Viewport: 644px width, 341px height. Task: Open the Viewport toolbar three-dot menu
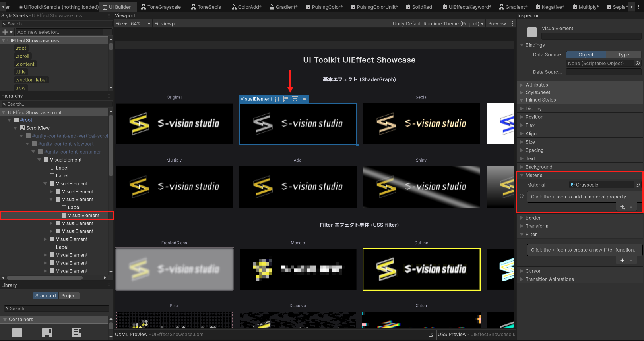(x=512, y=24)
